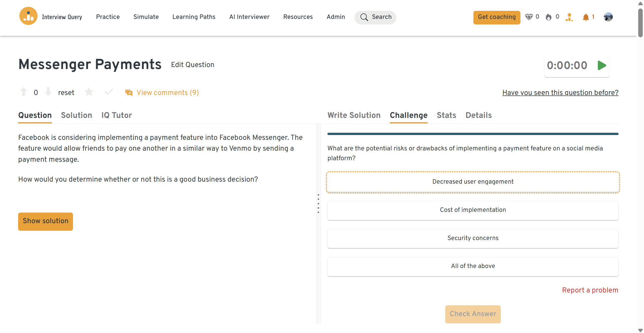Bookmark question with star icon
The height and width of the screenshot is (333, 644).
pos(89,92)
